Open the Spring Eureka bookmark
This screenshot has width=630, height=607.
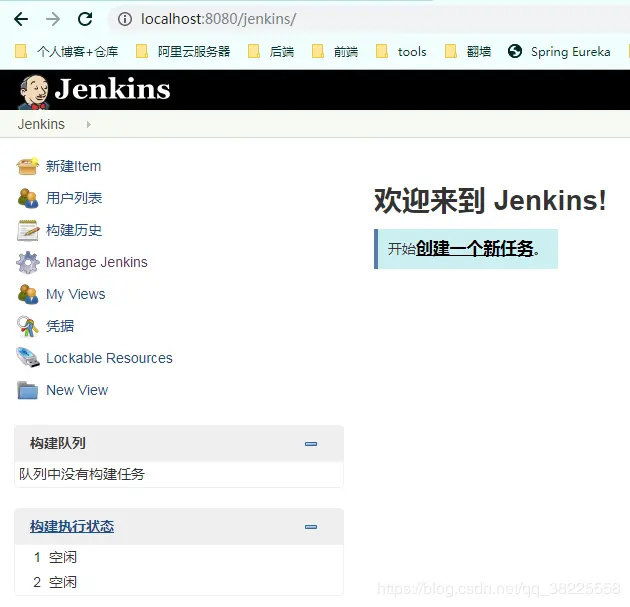pos(559,51)
